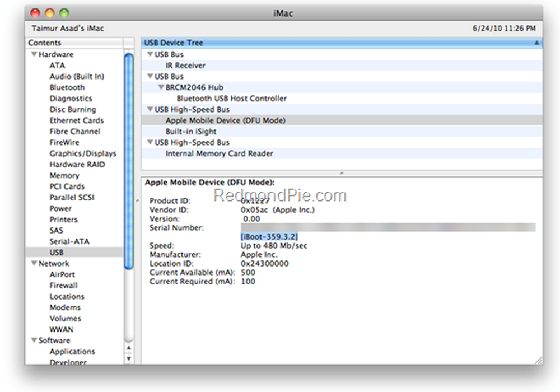Select Applications under Software
The image size is (560, 392).
tap(72, 351)
